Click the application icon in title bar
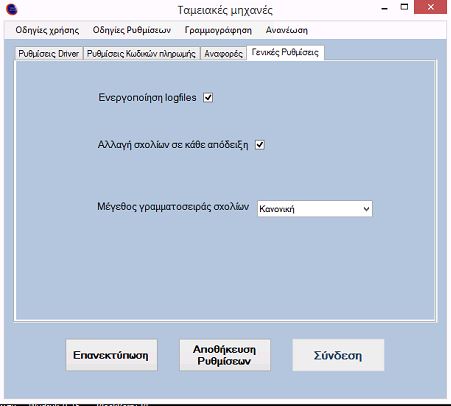 (x=12, y=9)
